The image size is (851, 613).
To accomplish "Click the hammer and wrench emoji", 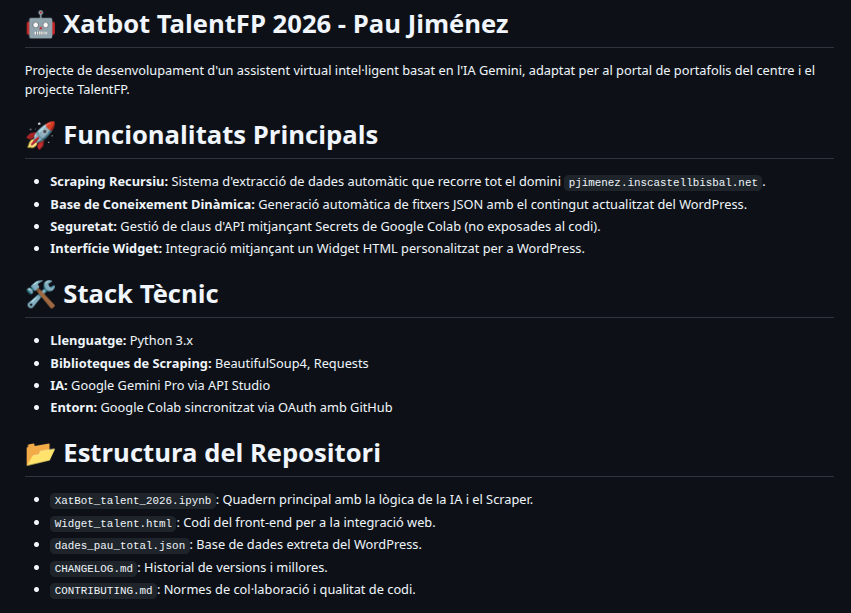I will click(x=39, y=295).
